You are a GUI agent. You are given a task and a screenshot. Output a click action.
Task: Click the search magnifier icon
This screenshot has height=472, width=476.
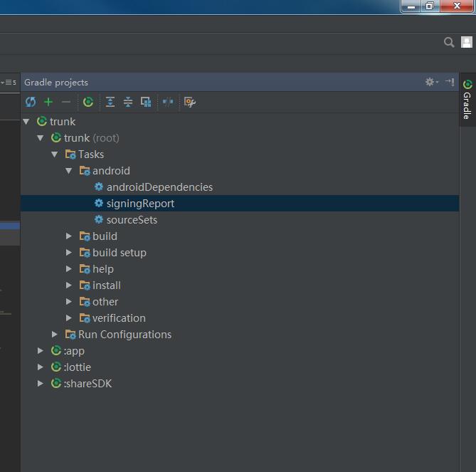[449, 43]
